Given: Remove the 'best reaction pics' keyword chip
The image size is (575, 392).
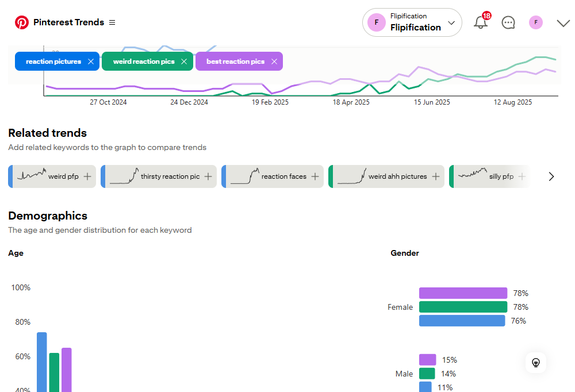Looking at the screenshot, I should click(274, 62).
